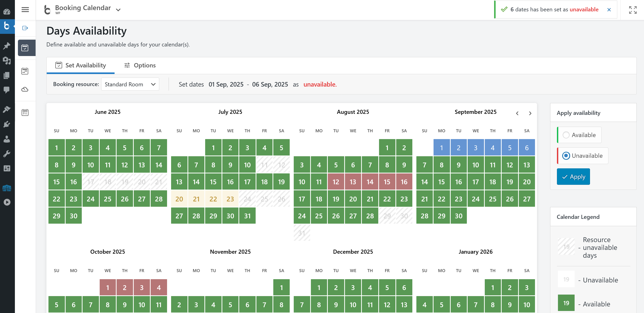Image resolution: width=644 pixels, height=313 pixels.
Task: Open the hamburger menu icon
Action: (25, 10)
